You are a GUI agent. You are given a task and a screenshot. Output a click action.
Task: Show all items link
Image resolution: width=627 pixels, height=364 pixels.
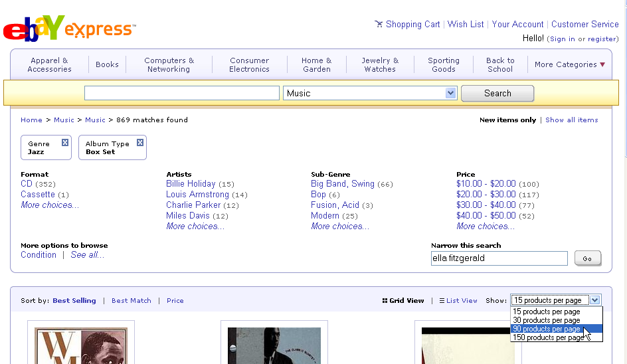(571, 120)
